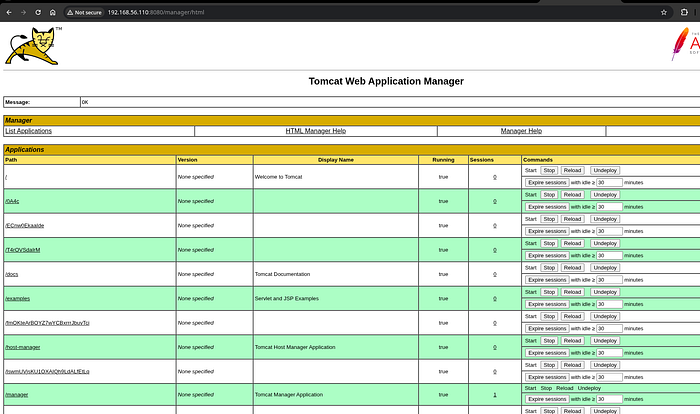Edit idle minutes field in /ECnw0Ekaalde row
The width and height of the screenshot is (700, 414).
tap(609, 231)
